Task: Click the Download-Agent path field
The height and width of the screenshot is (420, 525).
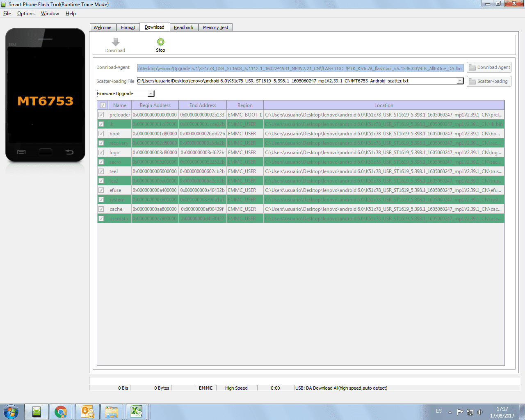Action: pyautogui.click(x=300, y=68)
